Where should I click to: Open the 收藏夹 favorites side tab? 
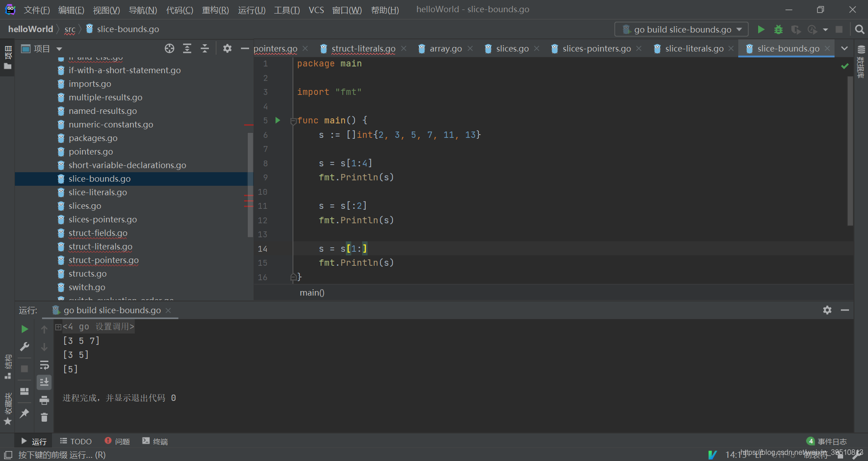tap(8, 409)
